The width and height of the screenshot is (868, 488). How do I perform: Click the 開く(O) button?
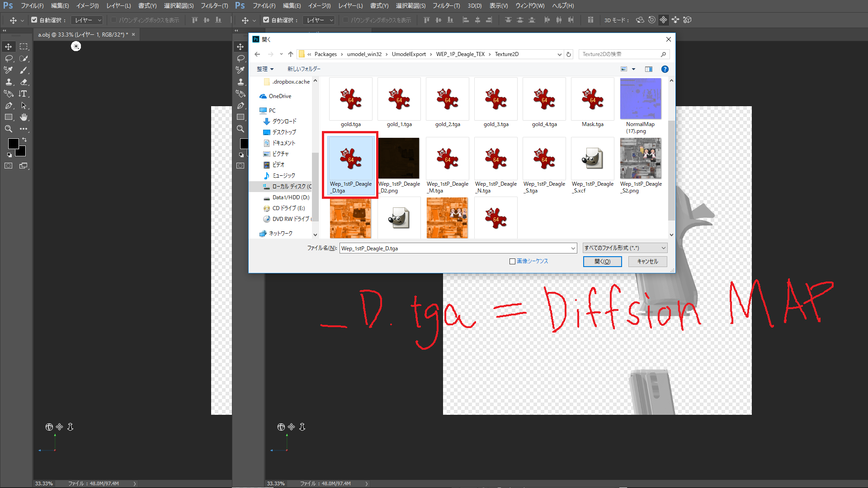pyautogui.click(x=602, y=261)
